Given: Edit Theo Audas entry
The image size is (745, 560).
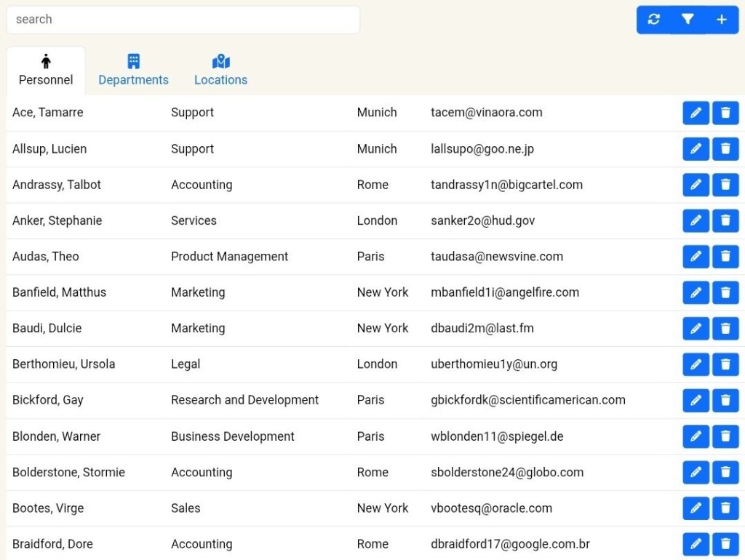Looking at the screenshot, I should coord(696,257).
